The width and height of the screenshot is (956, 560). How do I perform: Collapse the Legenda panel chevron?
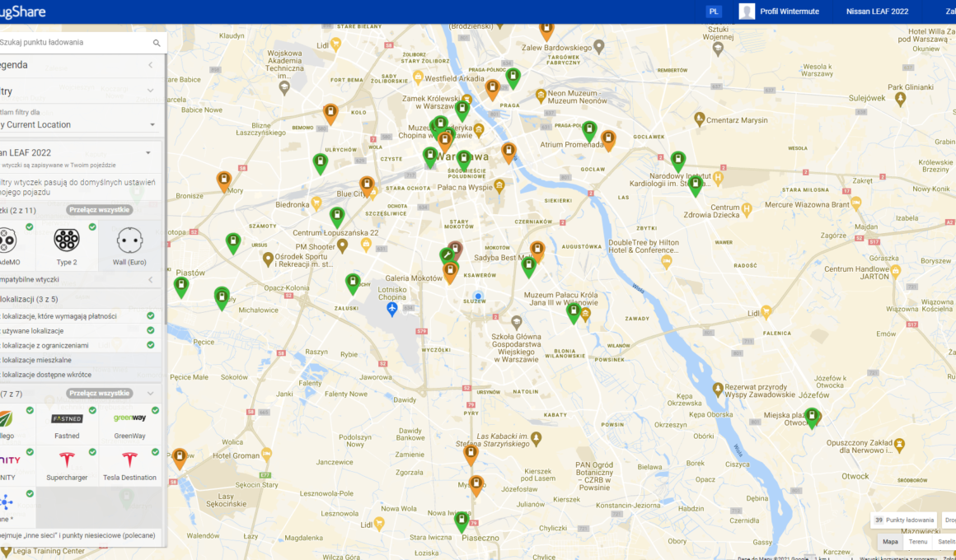[150, 65]
